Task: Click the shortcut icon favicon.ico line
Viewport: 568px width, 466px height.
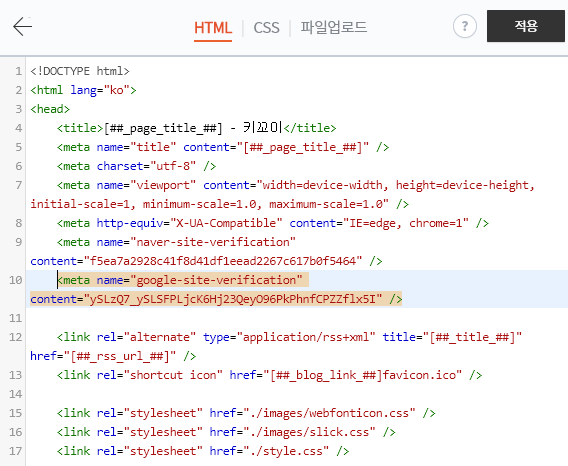Action: click(x=270, y=375)
